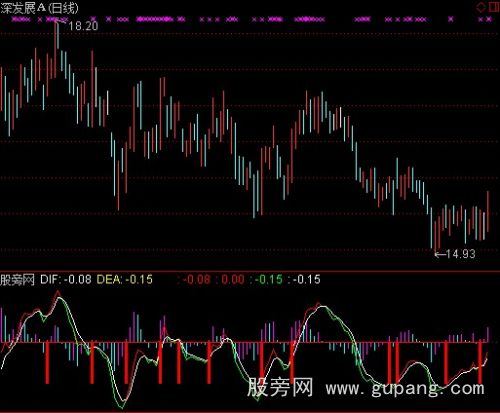Click the red 0.00 indicator value

point(233,279)
